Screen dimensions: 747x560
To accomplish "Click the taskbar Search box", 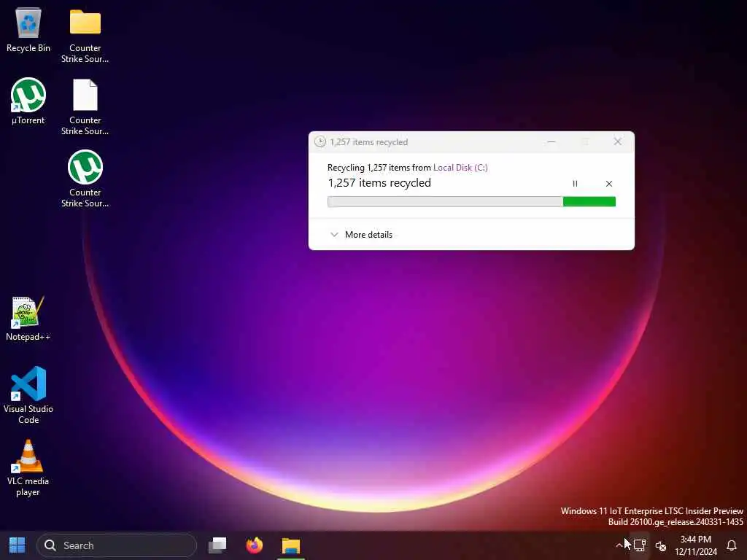I will (117, 545).
